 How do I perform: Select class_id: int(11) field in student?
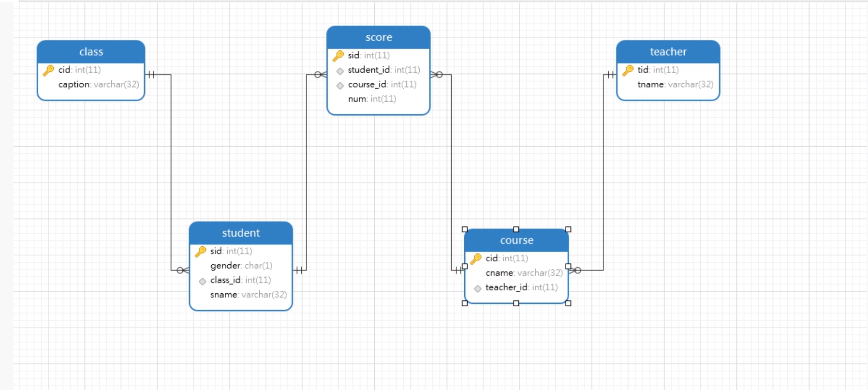pyautogui.click(x=240, y=280)
